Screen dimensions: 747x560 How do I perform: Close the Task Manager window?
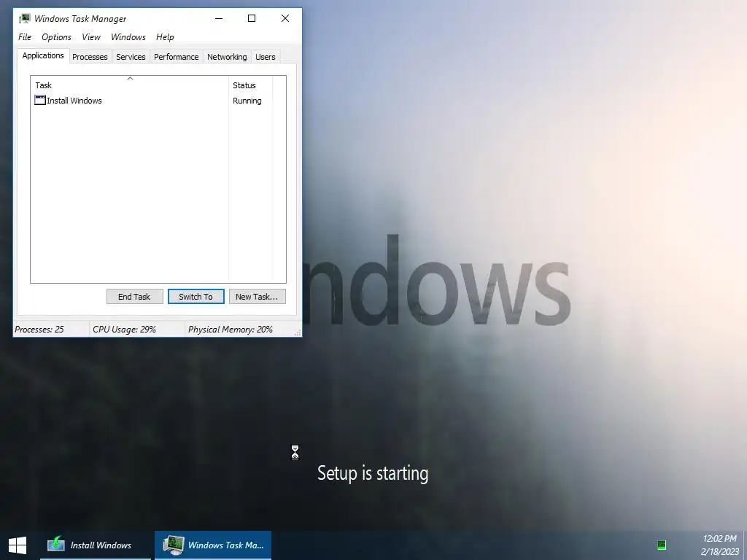tap(285, 18)
